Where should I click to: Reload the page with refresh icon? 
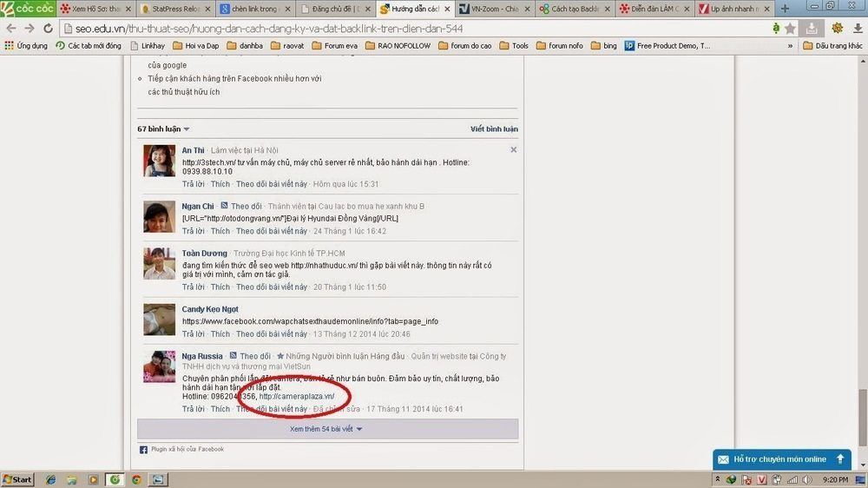[48, 29]
